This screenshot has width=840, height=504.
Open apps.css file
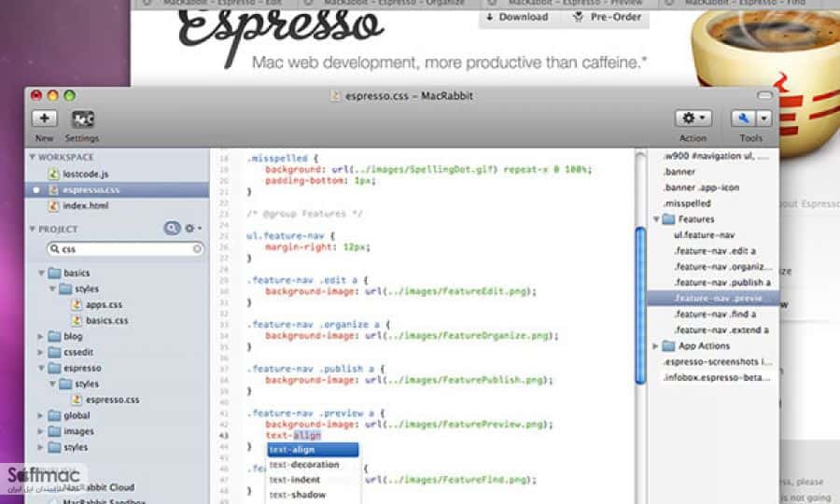point(104,305)
